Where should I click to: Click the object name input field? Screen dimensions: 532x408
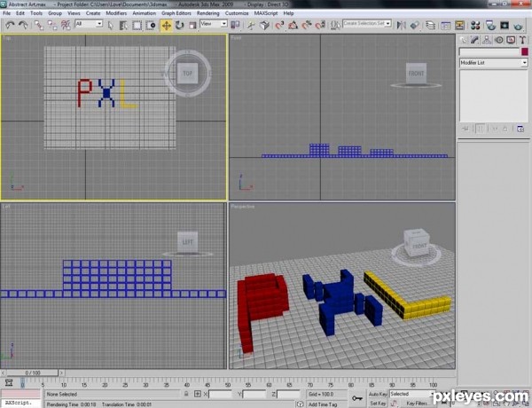[489, 51]
